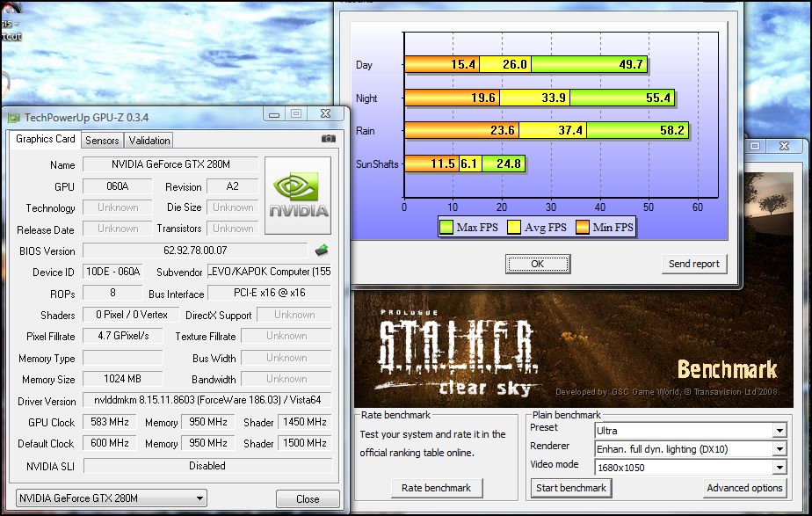The width and height of the screenshot is (812, 516).
Task: Click the Avg FPS yellow legend swatch
Action: [x=514, y=227]
